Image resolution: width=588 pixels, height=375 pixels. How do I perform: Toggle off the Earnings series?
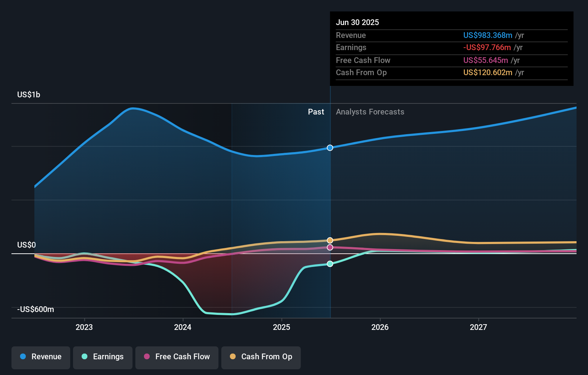click(x=103, y=357)
